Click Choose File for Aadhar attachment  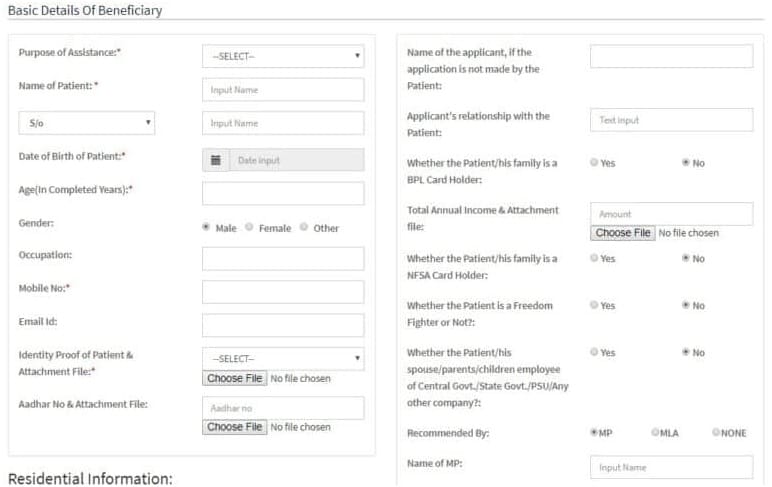[x=235, y=427]
